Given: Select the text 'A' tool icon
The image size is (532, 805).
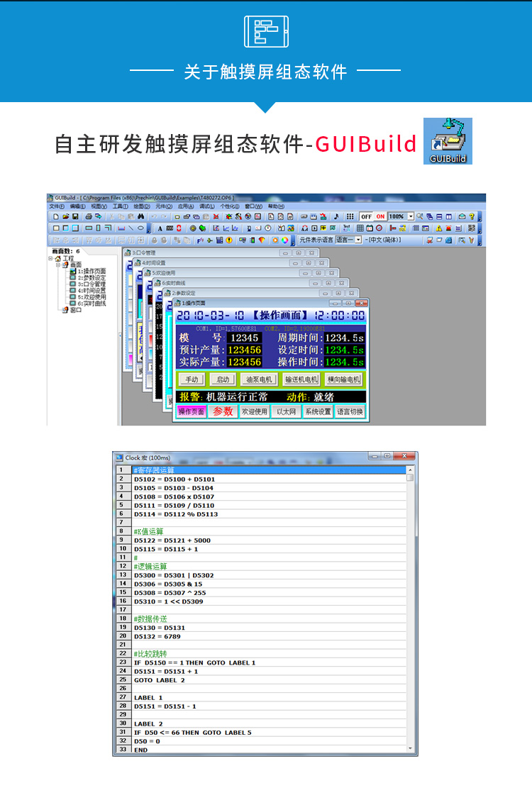Looking at the screenshot, I should [x=159, y=228].
